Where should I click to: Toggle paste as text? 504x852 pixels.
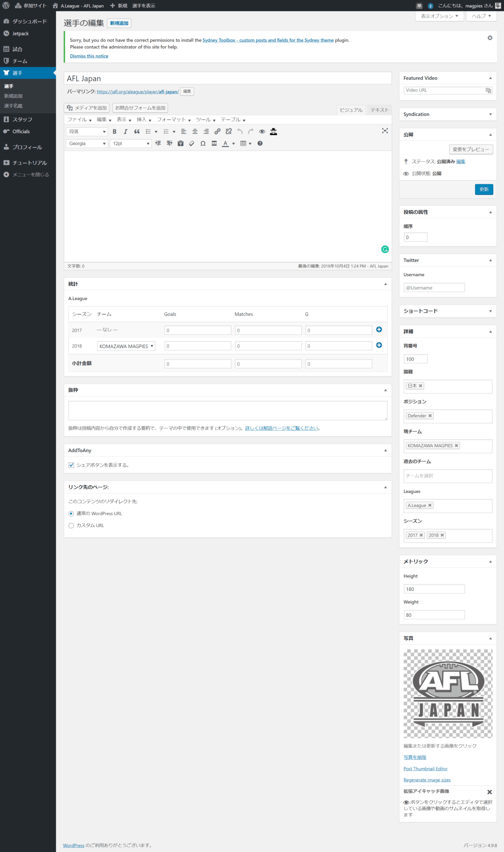181,144
